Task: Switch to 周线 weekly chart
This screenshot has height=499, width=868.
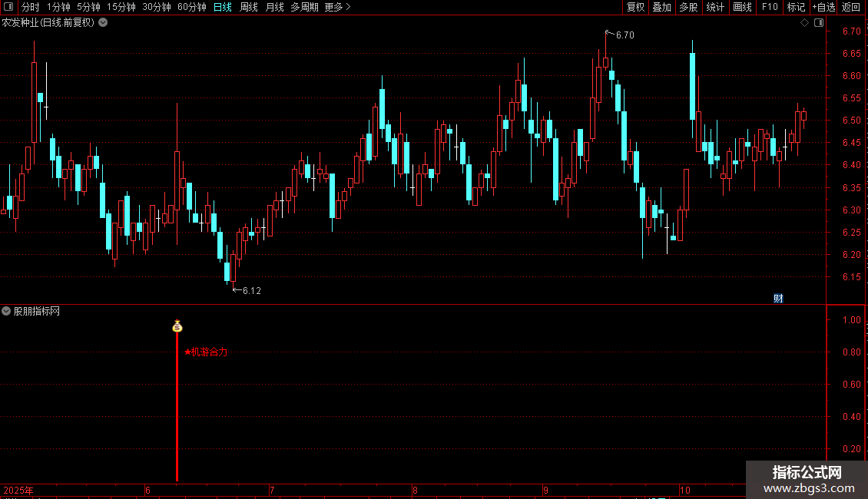Action: coord(249,7)
